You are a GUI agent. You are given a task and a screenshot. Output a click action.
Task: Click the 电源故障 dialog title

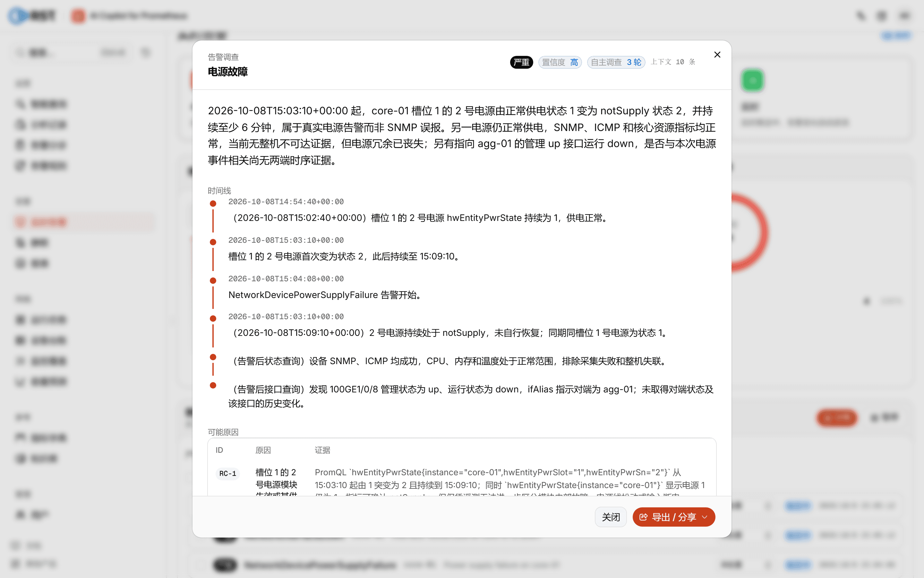(227, 72)
